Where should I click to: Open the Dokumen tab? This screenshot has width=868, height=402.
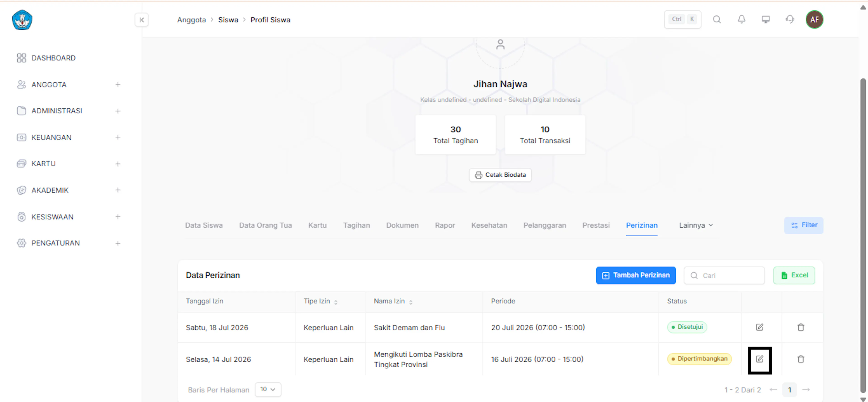pyautogui.click(x=402, y=225)
